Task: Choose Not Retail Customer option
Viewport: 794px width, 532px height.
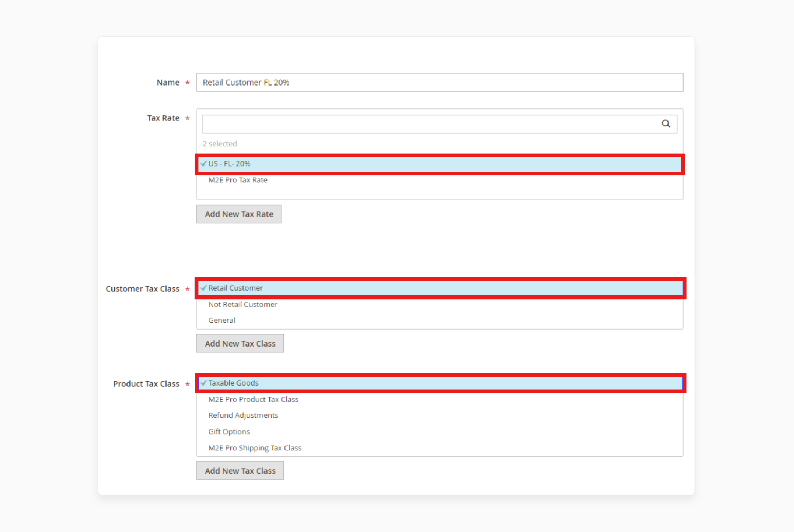Action: pyautogui.click(x=440, y=304)
